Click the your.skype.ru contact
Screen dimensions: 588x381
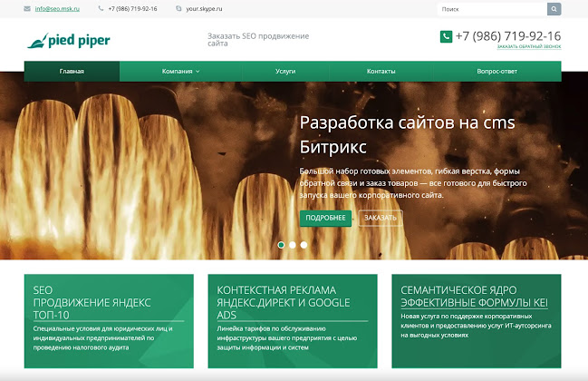[x=204, y=9]
